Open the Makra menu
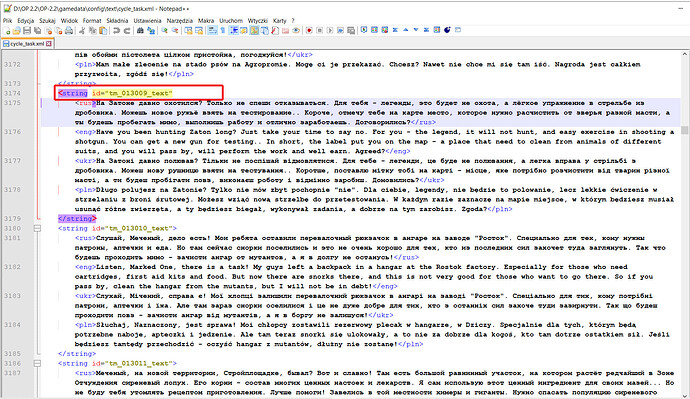Screen dimensions: 690x399 coord(206,21)
